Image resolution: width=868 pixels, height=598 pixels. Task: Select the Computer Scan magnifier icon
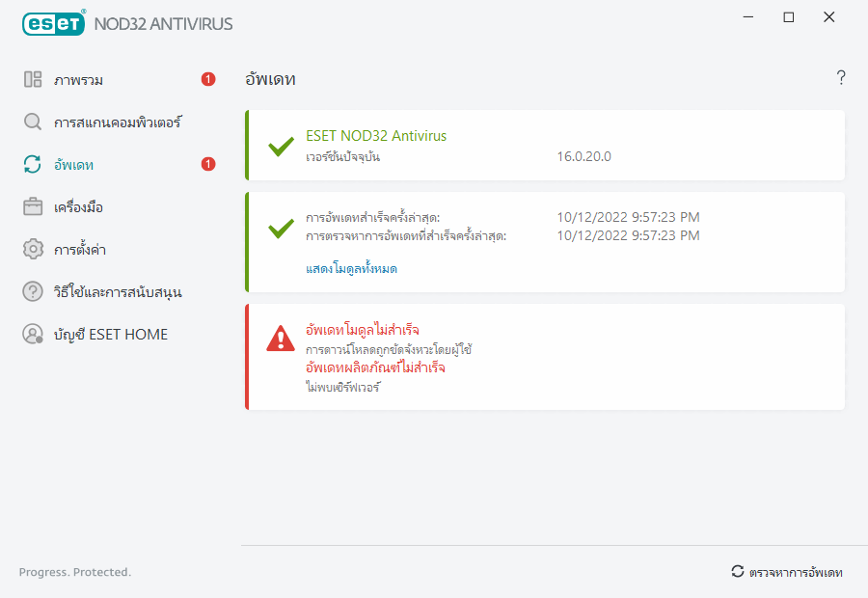pos(31,122)
